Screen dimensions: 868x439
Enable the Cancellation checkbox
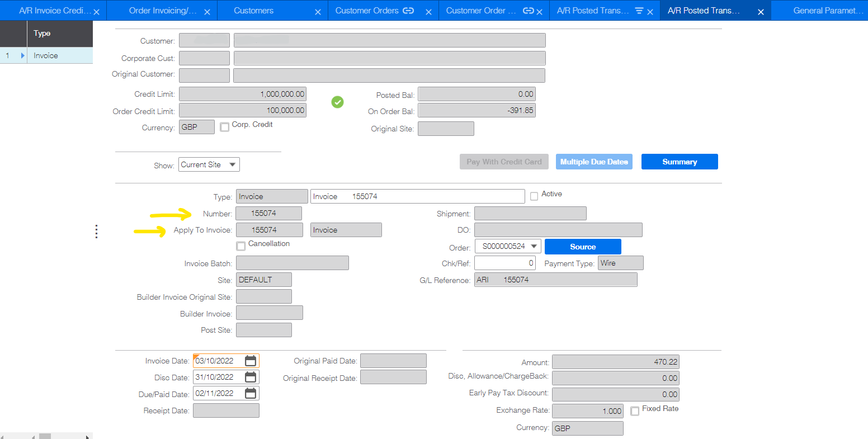(x=241, y=246)
